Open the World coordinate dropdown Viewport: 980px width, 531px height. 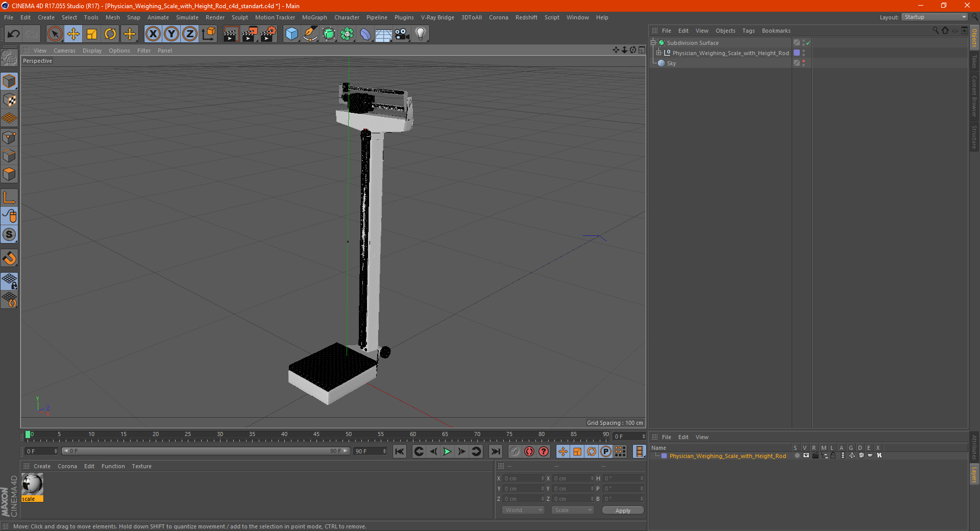point(523,510)
